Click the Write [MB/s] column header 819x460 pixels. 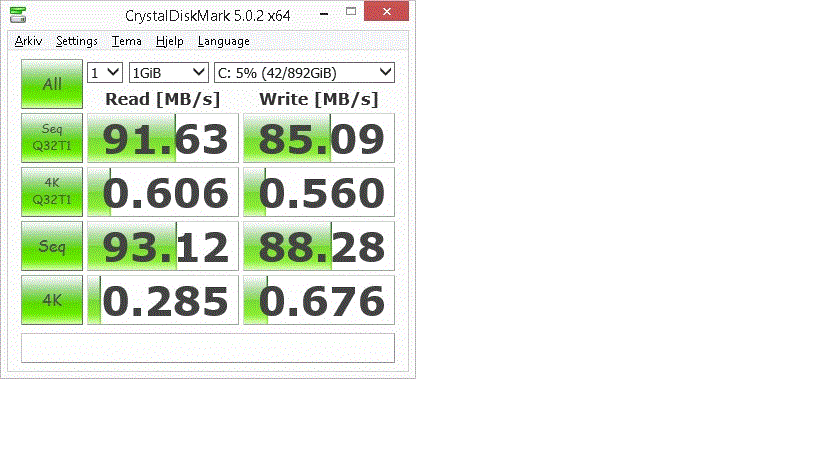319,99
